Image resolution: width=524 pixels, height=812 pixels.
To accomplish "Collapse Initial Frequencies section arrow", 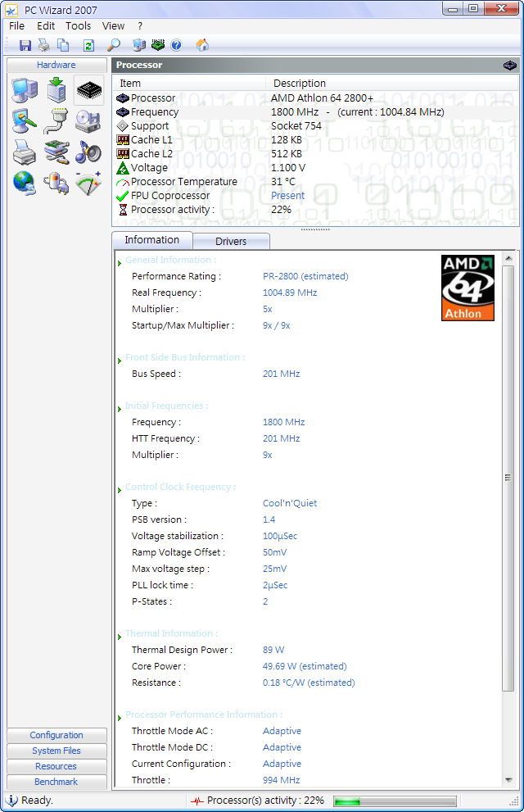I will [120, 409].
